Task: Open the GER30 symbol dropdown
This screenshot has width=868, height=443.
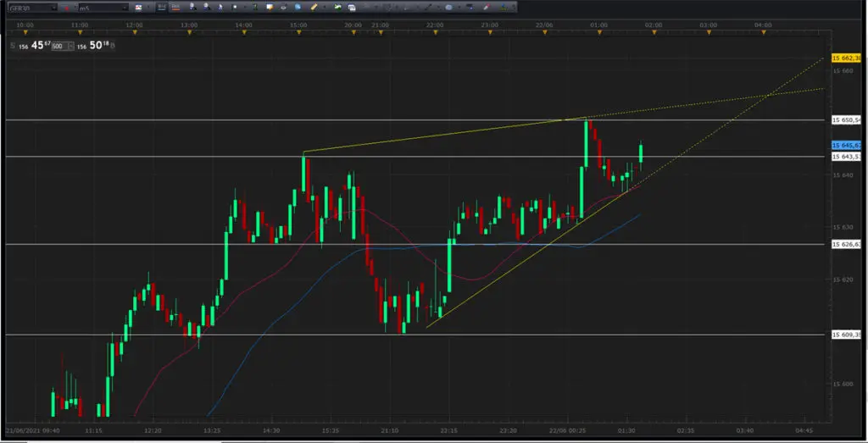Action: click(x=32, y=8)
